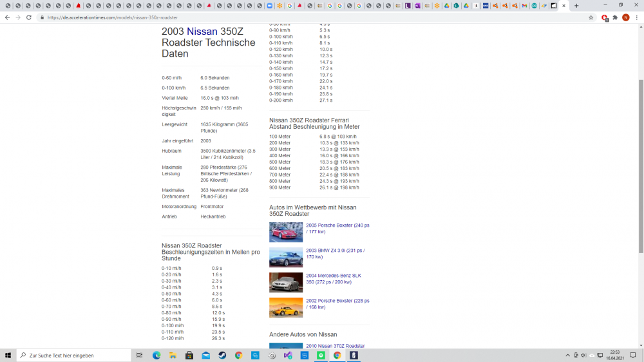Screen dimensions: 644x362
Task: Close the active browser tab
Action: click(x=563, y=6)
